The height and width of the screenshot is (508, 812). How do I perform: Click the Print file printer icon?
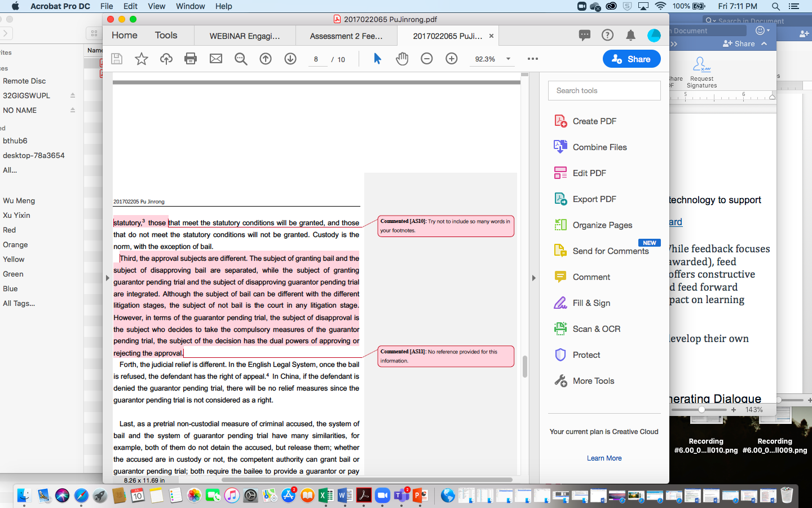click(x=191, y=59)
